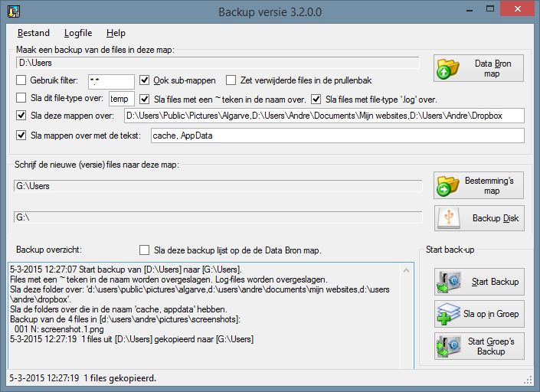Click log line 'Sla de folders over die in de naam'
Viewport: 540px width, 392px height.
click(119, 309)
